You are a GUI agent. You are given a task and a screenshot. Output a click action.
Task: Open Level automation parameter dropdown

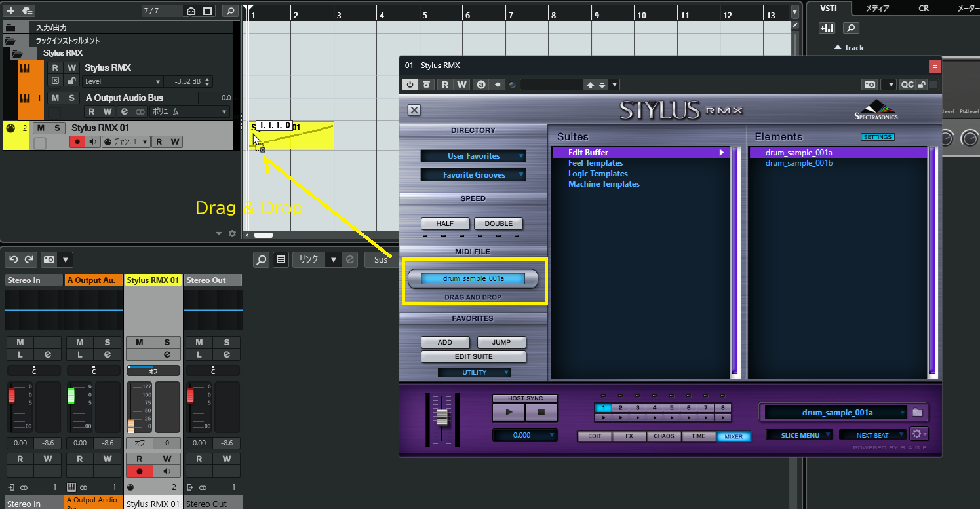point(123,82)
